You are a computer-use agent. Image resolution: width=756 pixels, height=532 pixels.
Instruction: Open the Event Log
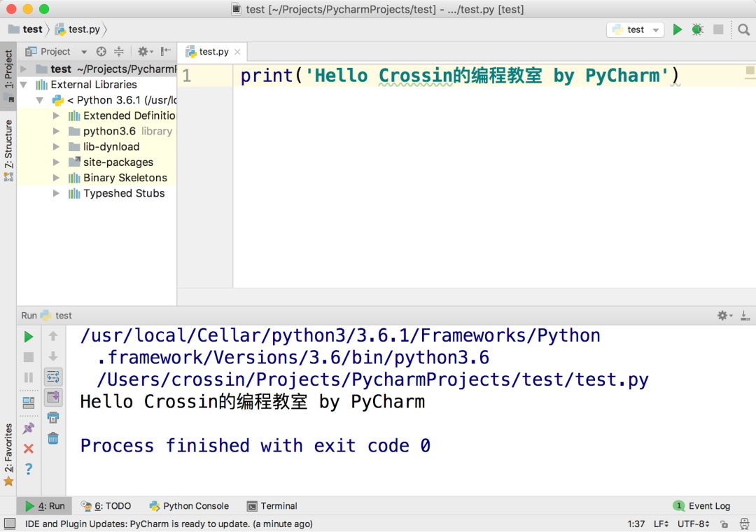pyautogui.click(x=701, y=506)
